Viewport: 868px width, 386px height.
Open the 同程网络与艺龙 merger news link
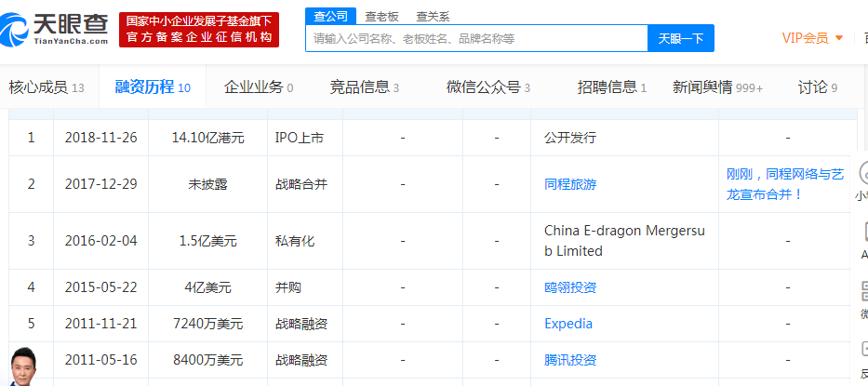coord(785,184)
